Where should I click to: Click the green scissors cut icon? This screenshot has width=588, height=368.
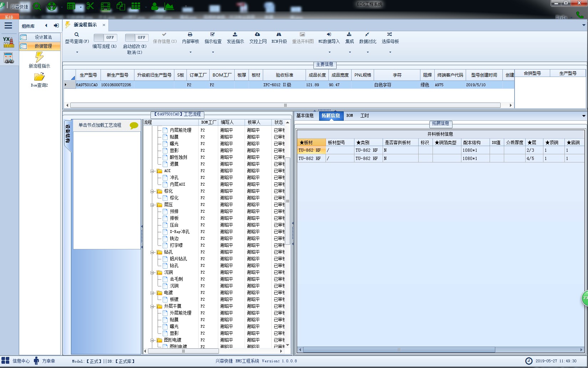90,6
